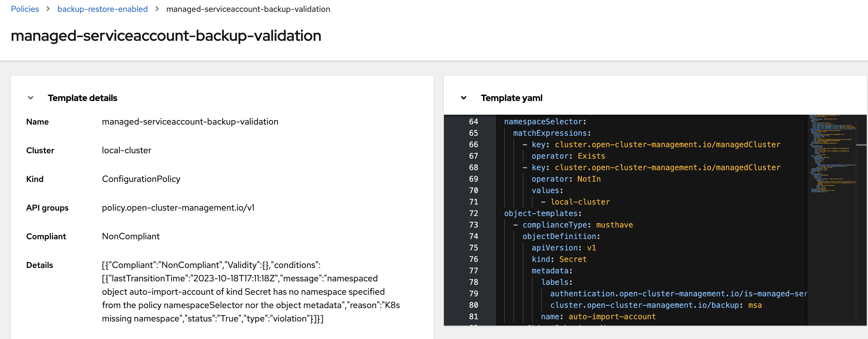Click the breadcrumb arrow after Policies

[x=48, y=9]
